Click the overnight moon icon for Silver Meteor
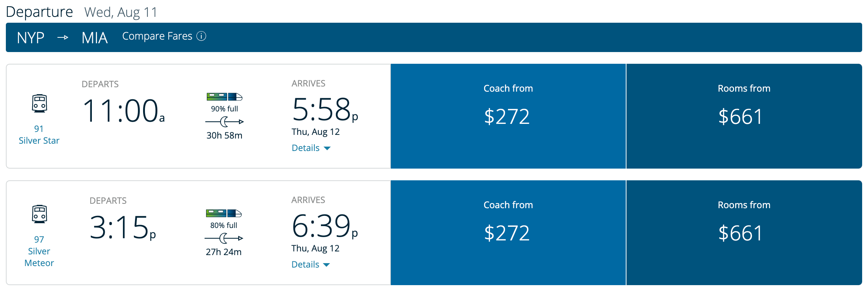868x291 pixels. (x=224, y=238)
